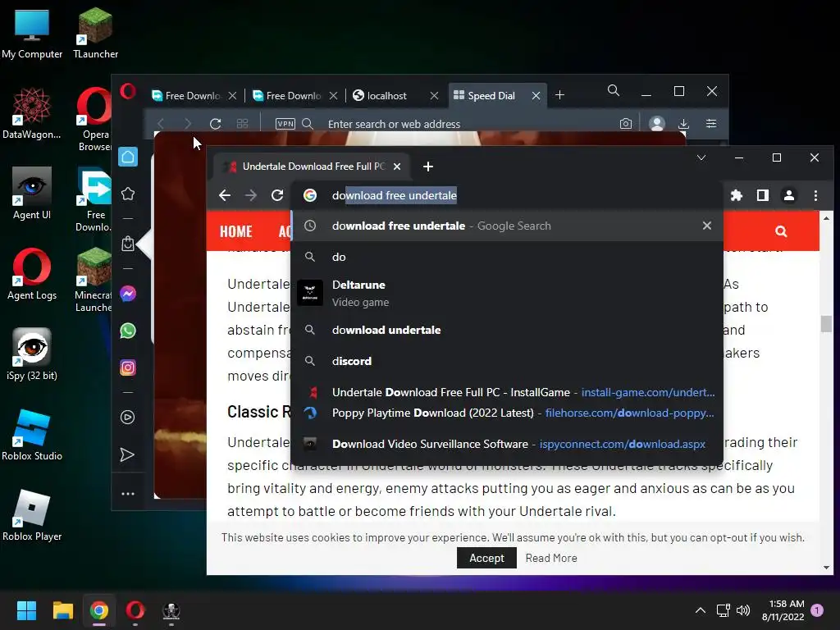Image resolution: width=840 pixels, height=630 pixels.
Task: Open Opera Browser desktop shortcut
Action: coord(94,119)
